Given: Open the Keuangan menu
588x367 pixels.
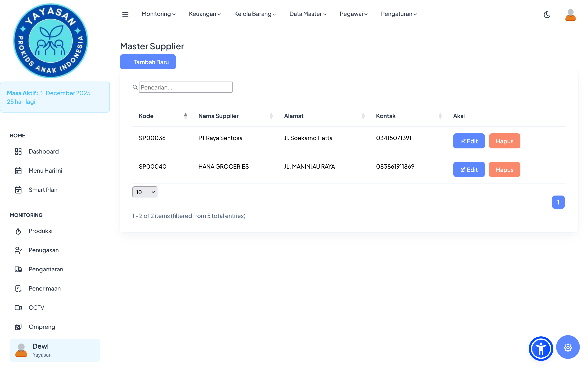Looking at the screenshot, I should 205,14.
